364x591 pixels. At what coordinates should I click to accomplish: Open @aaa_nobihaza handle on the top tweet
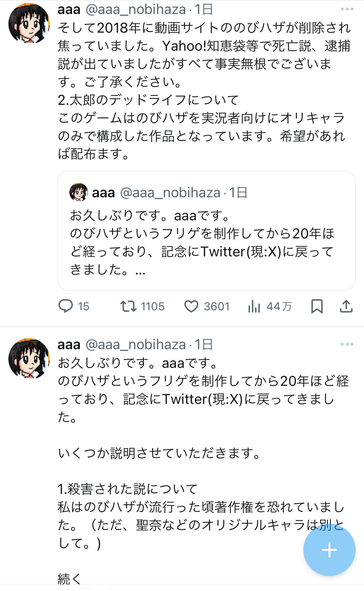point(135,9)
